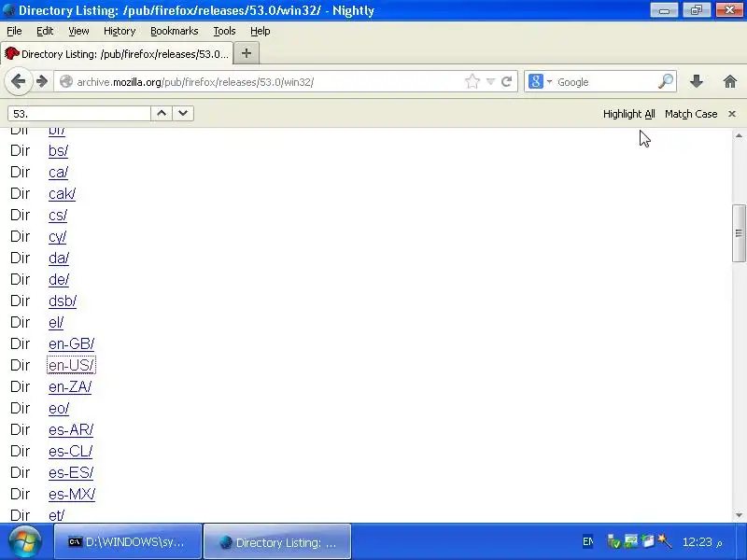This screenshot has height=560, width=747.
Task: Click the magic wand tray icon
Action: tap(664, 541)
